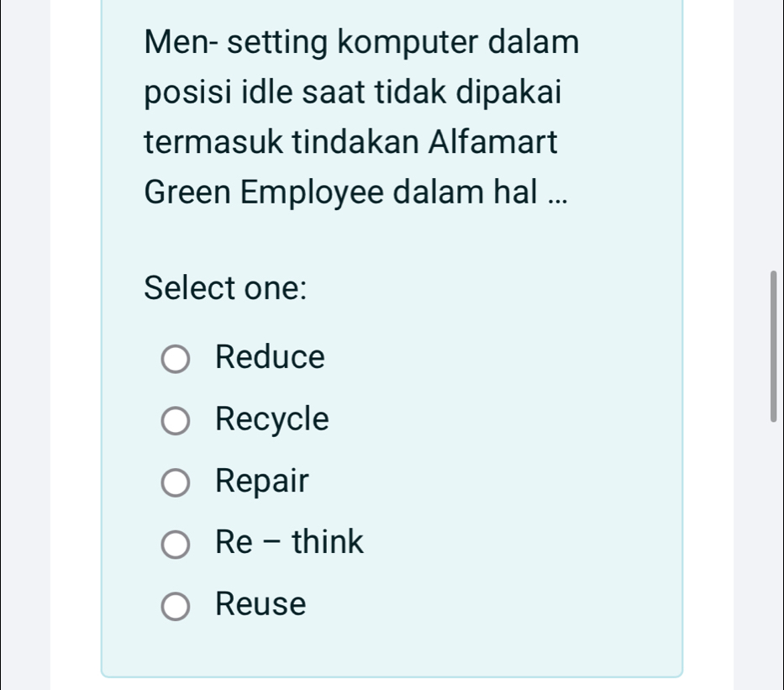The image size is (784, 690).
Task: Tap the Repair answer label text
Action: [262, 481]
